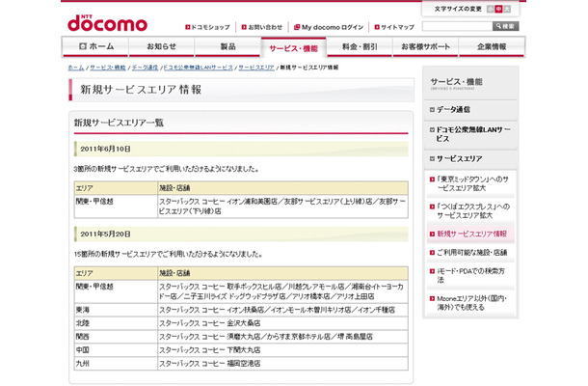Click データ通信 breadcrumb link
588x386 pixels.
[145, 68]
